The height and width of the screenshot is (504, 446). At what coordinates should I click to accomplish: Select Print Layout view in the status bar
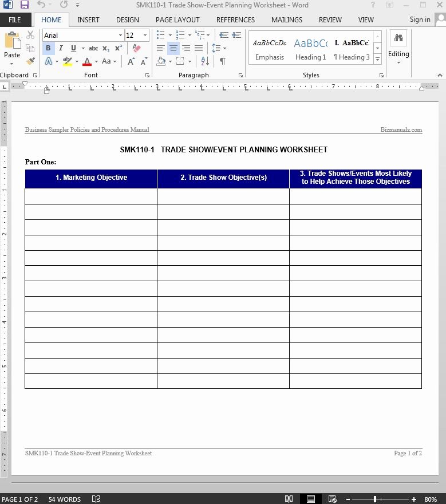[x=310, y=499]
